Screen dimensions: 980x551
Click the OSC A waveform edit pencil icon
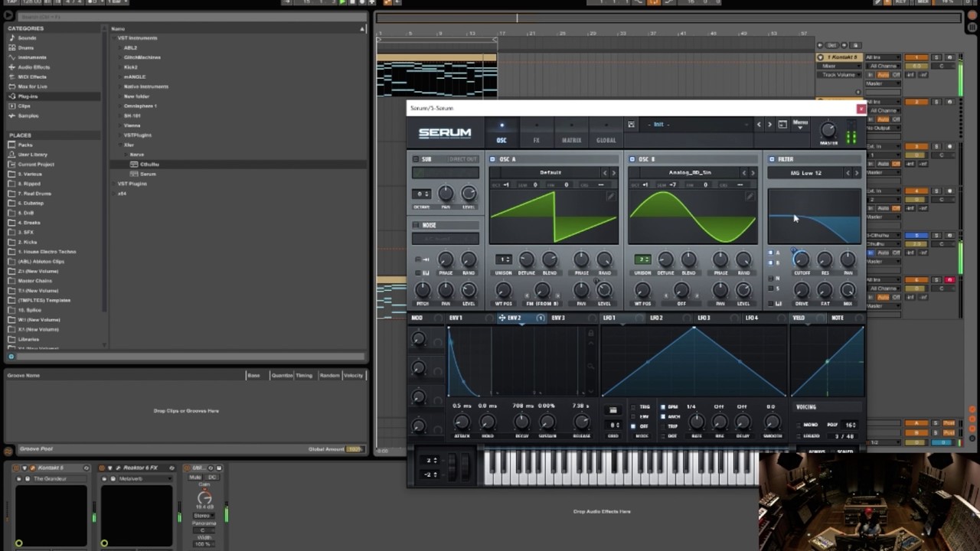point(610,197)
